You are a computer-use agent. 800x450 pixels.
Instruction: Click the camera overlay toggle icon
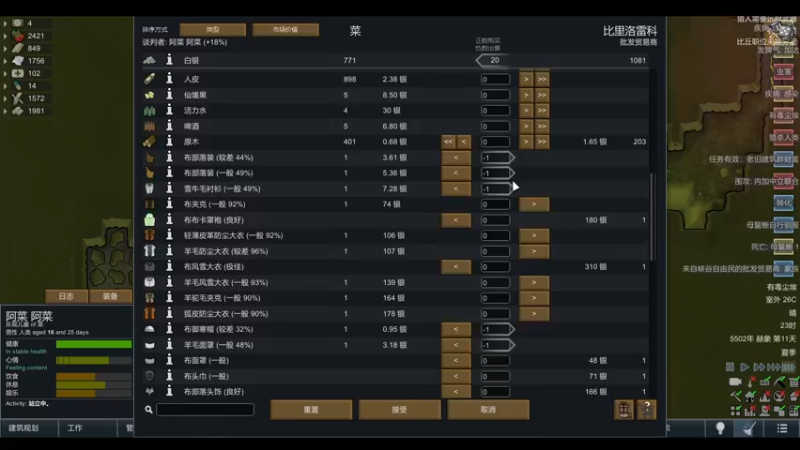[x=735, y=382]
